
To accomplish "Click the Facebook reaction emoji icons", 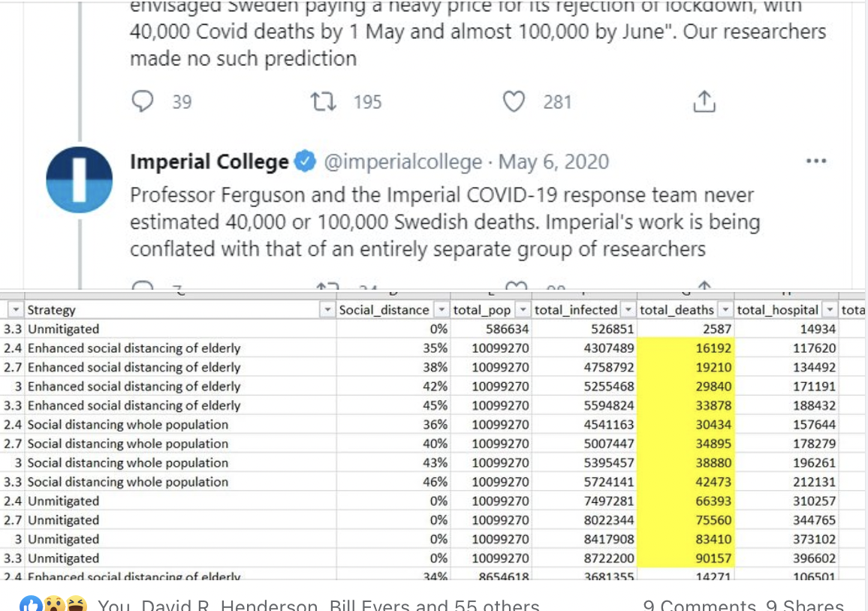I will click(53, 604).
